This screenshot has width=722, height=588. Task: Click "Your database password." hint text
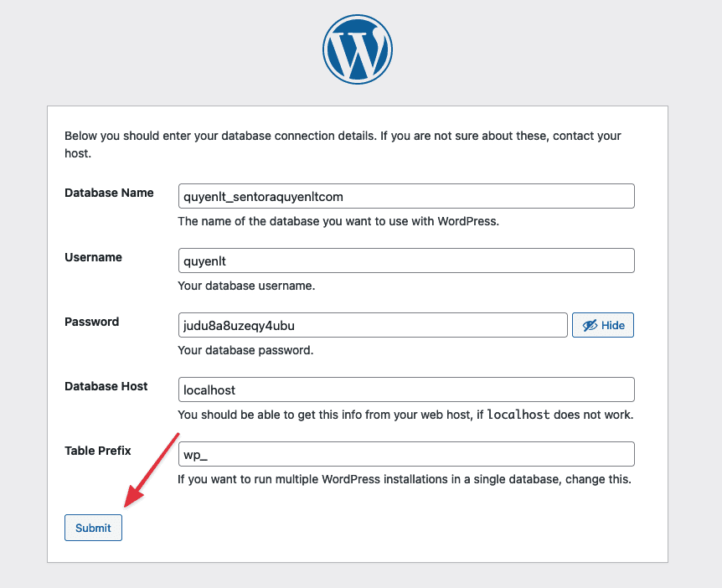click(245, 351)
